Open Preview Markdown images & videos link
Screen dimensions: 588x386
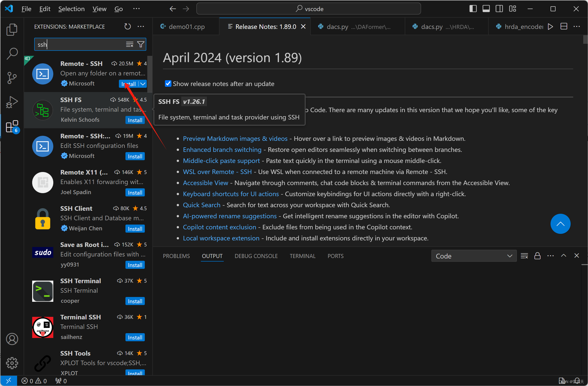pos(235,139)
